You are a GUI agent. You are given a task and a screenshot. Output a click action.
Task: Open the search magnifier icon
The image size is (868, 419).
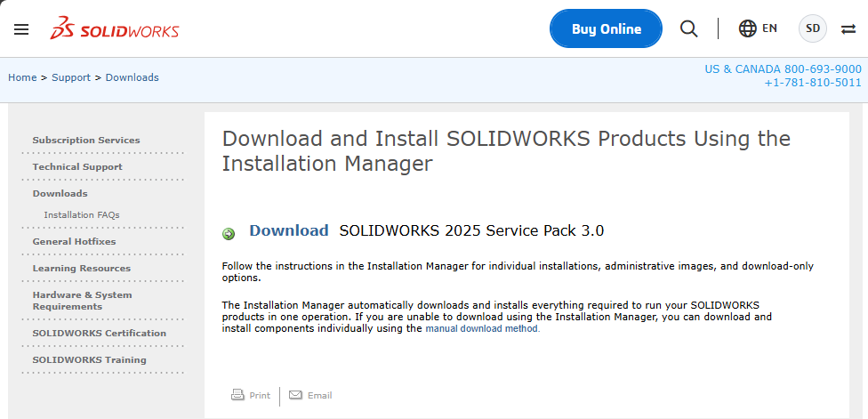tap(689, 28)
